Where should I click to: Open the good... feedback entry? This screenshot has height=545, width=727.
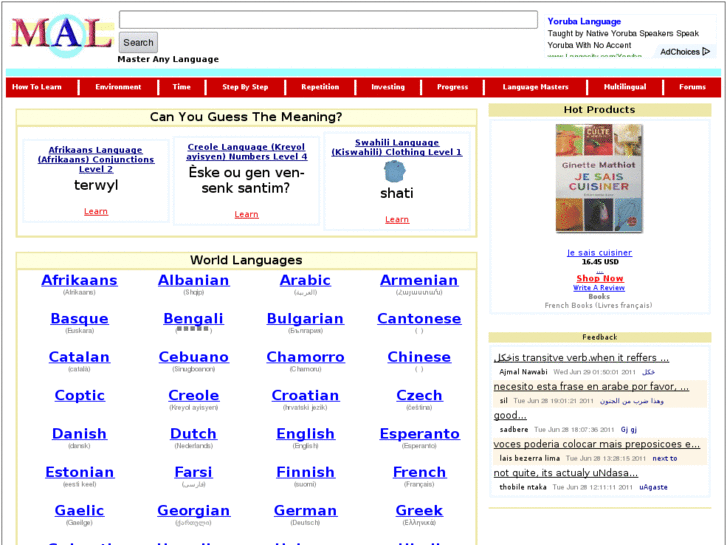pos(510,415)
